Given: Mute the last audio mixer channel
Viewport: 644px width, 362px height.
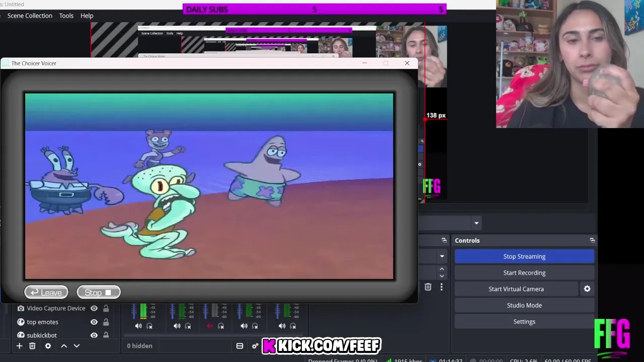Looking at the screenshot, I should pos(282,326).
